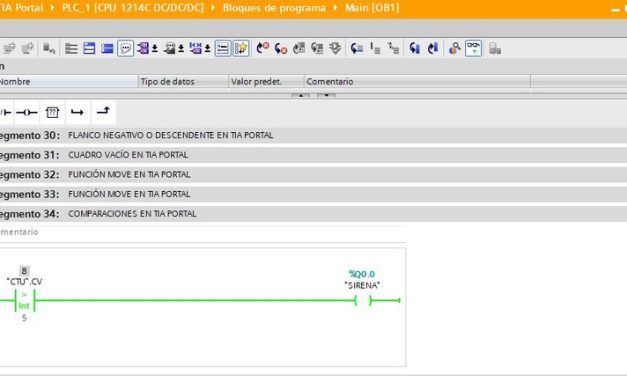
Task: Go to previous syntax error icon
Action: click(x=263, y=48)
